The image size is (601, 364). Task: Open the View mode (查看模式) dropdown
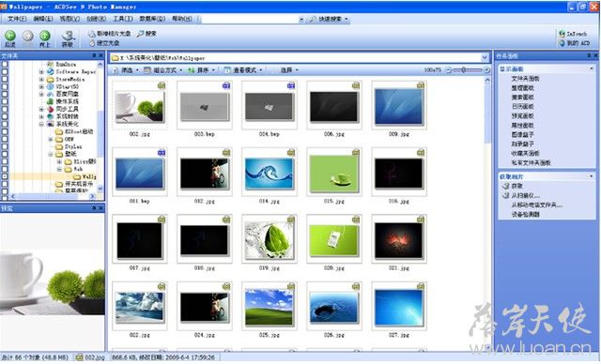pos(243,70)
